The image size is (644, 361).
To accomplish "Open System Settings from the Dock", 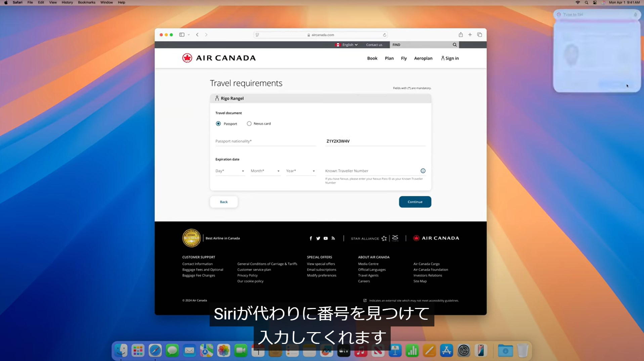I will 464,351.
